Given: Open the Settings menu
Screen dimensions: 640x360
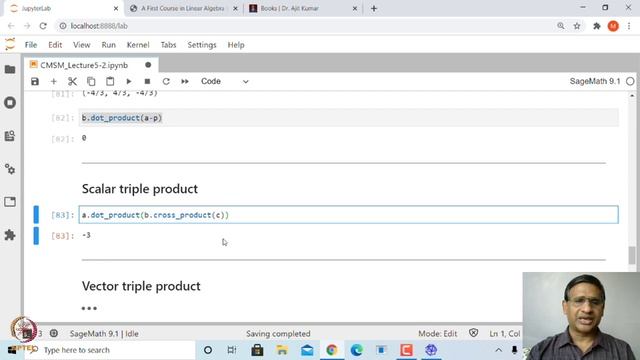Looking at the screenshot, I should coord(202,45).
